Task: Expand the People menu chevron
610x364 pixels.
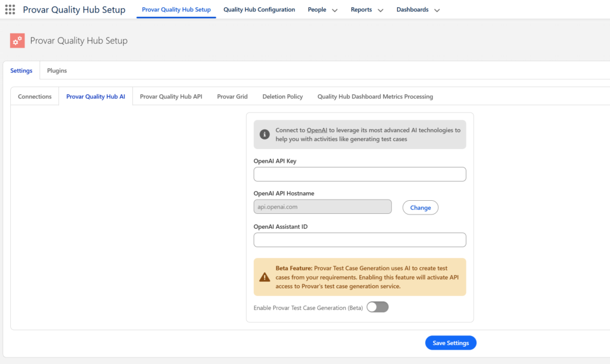Action: [x=334, y=10]
